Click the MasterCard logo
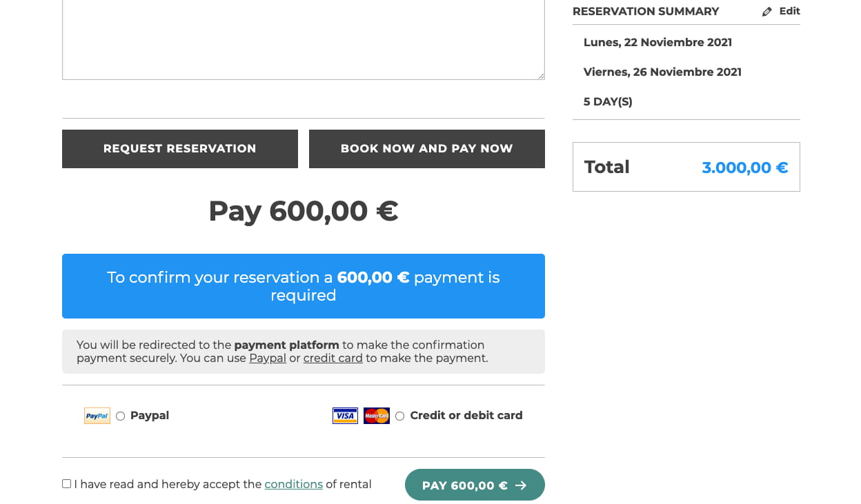Screen dimensions: 861x504 (377, 416)
